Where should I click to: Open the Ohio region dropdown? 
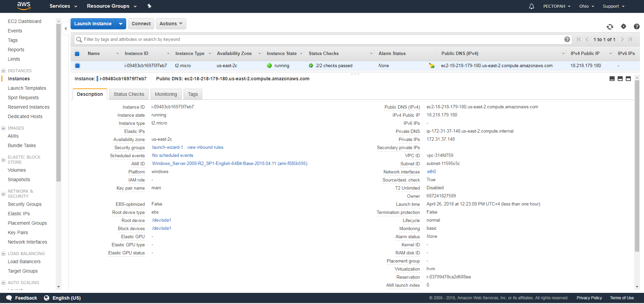click(x=587, y=6)
